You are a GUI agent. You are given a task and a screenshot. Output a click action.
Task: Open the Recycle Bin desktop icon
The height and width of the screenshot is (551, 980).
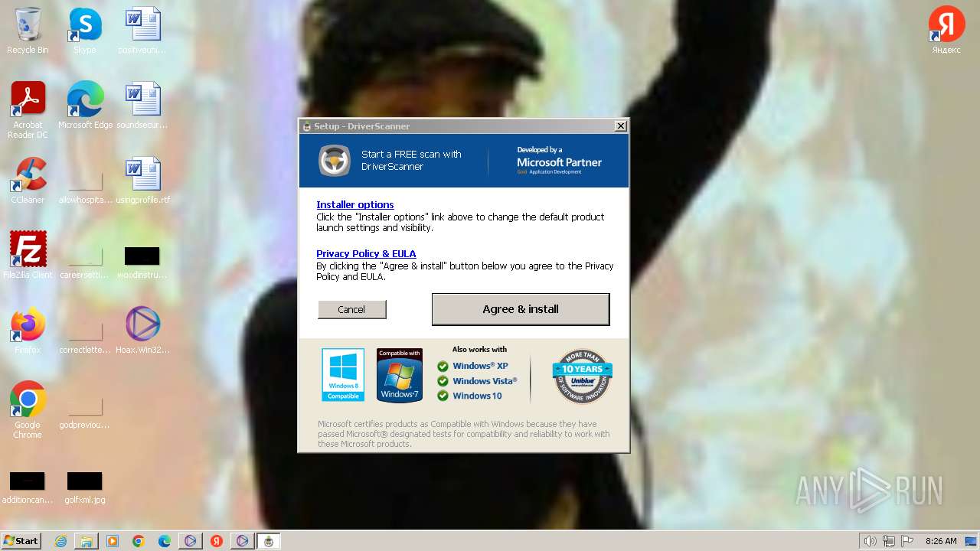(28, 32)
